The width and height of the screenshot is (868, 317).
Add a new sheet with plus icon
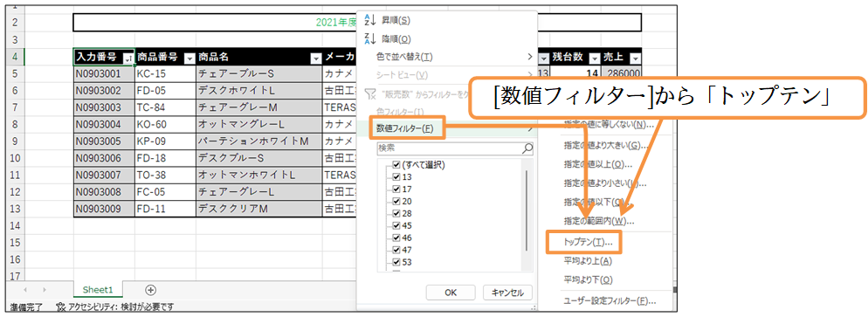point(150,290)
